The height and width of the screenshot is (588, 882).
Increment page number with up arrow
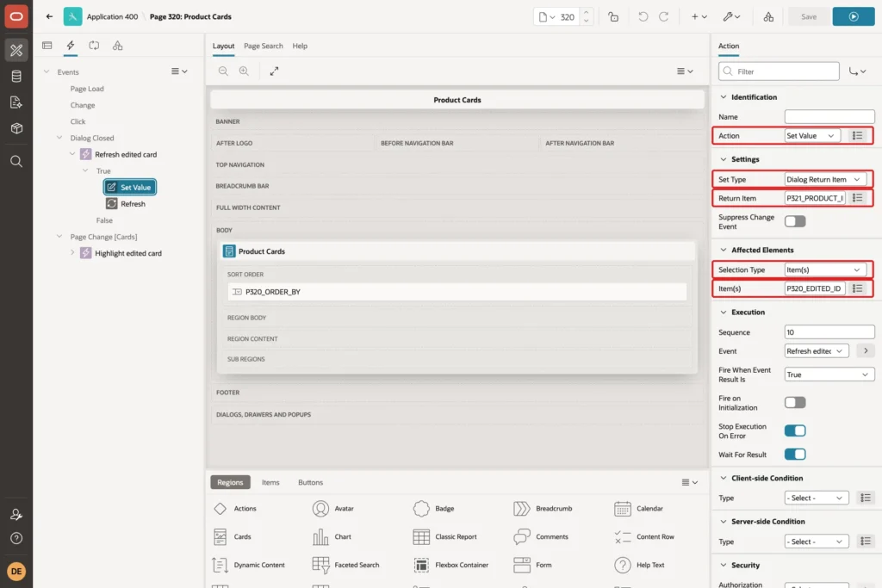click(586, 12)
